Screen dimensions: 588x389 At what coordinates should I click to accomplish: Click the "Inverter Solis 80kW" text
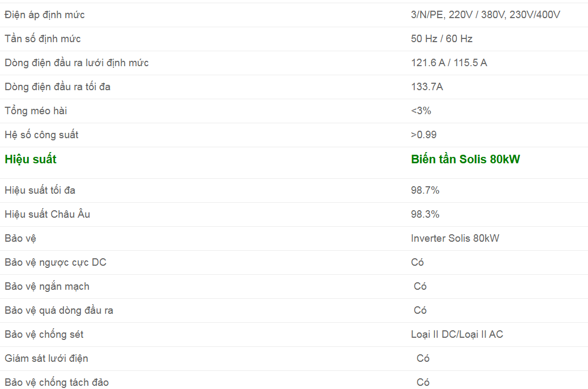(455, 239)
